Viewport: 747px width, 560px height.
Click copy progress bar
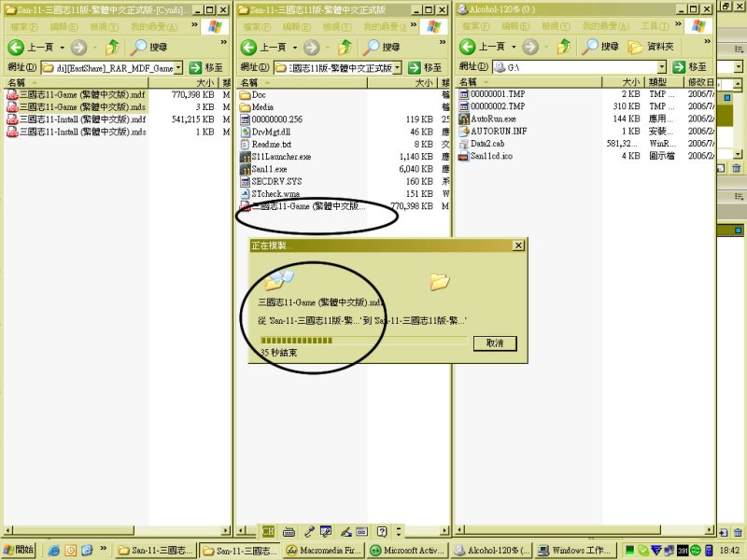pos(364,340)
